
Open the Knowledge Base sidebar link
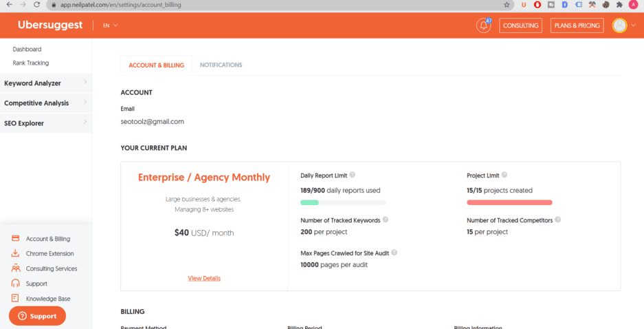coord(48,299)
